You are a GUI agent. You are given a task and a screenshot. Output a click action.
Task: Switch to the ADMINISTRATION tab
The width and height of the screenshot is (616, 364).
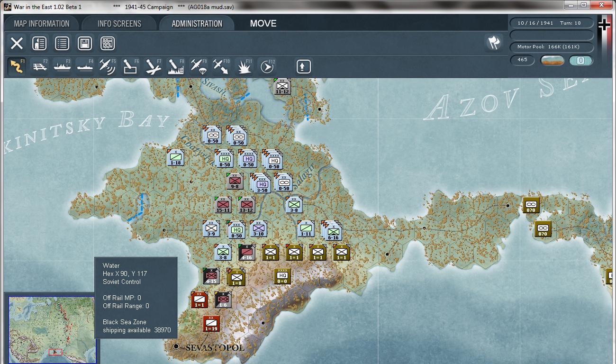197,24
